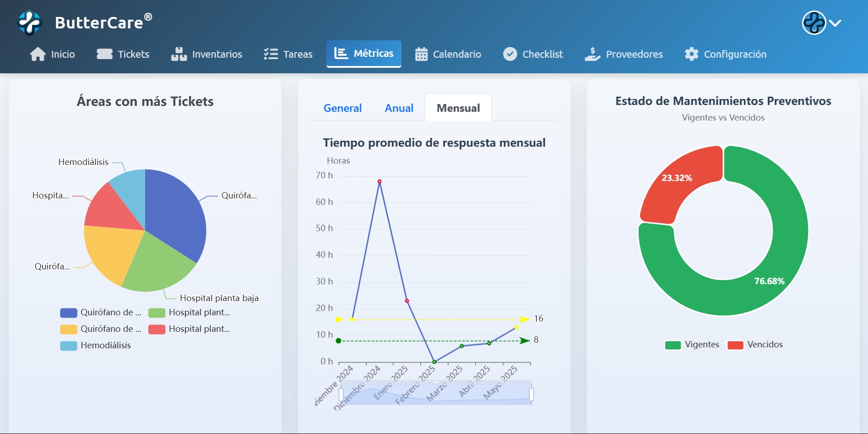Click the Métricas navigation button
The width and height of the screenshot is (868, 434).
(364, 54)
